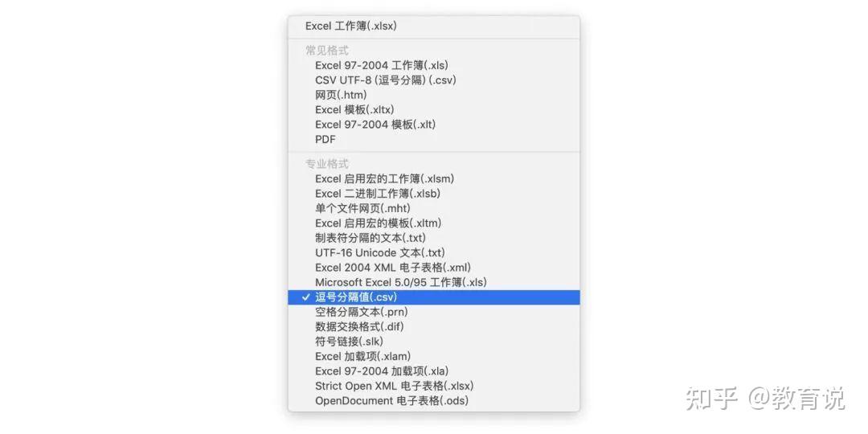
Task: Choose Microsoft Excel 5.0/95 工作簿(.xls)
Action: pos(433,282)
